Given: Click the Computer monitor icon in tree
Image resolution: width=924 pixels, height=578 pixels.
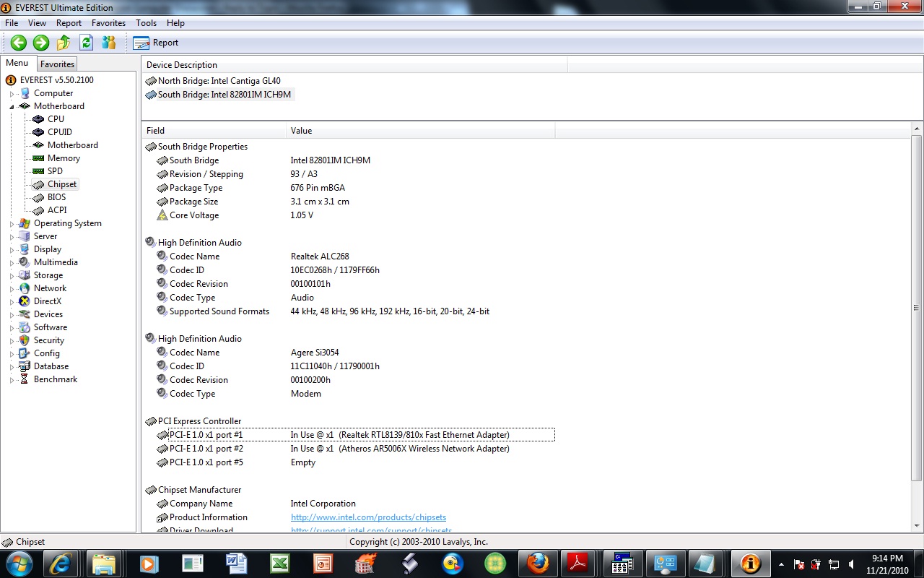Looking at the screenshot, I should point(25,93).
